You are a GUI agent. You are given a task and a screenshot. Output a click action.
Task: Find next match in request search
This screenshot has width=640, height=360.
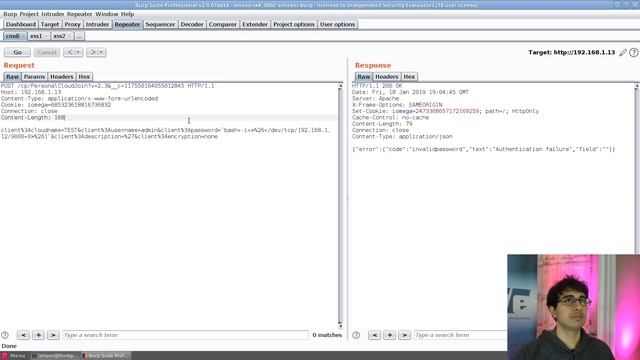coord(53,335)
